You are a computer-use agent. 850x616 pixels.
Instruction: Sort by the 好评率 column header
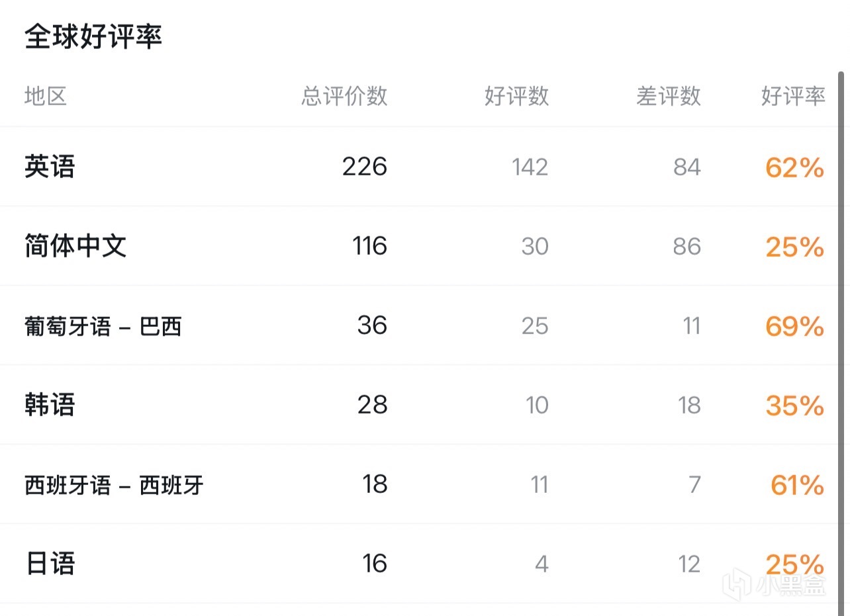pos(793,97)
